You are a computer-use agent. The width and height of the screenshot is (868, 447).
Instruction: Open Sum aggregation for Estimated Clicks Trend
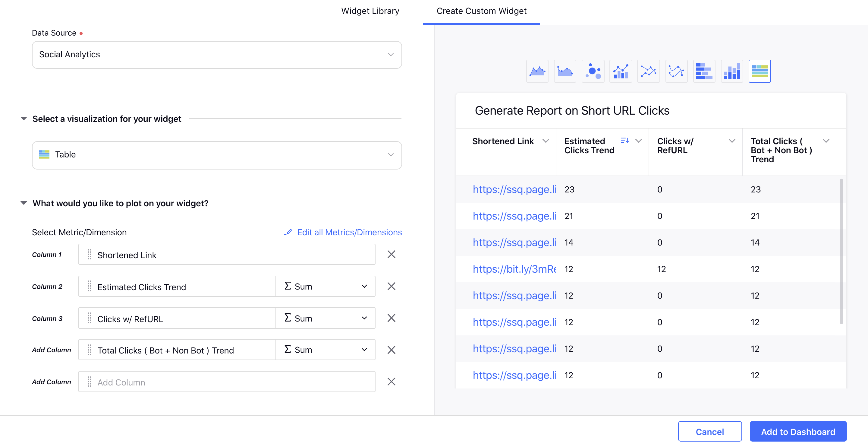tap(325, 287)
